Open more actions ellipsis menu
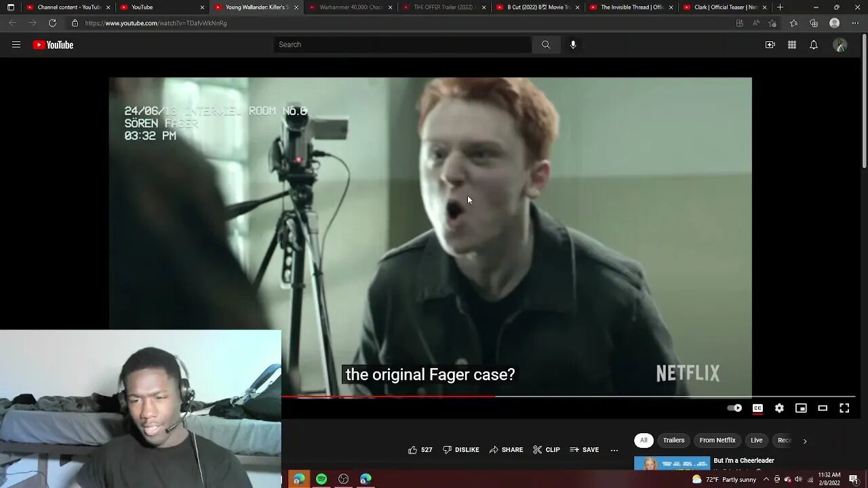This screenshot has width=868, height=488. [614, 450]
